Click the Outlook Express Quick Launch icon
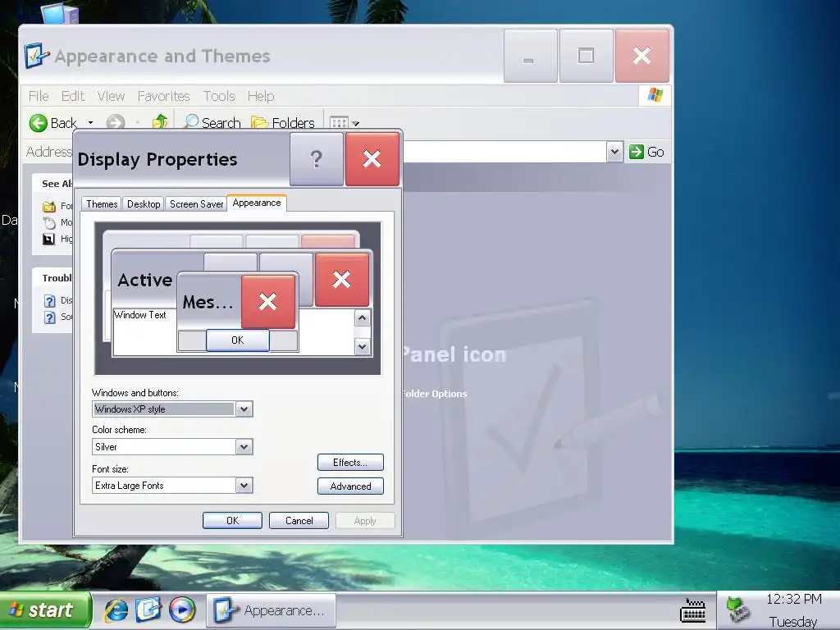Image resolution: width=840 pixels, height=630 pixels. pos(148,609)
